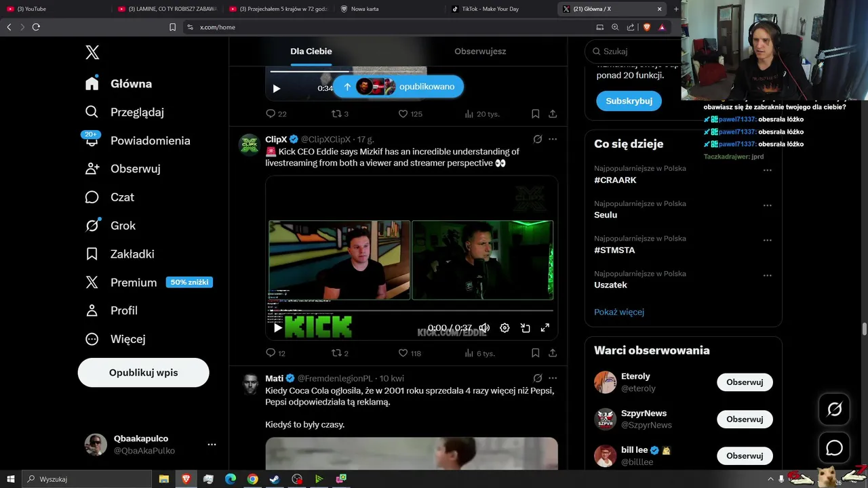Image resolution: width=868 pixels, height=488 pixels.
Task: Follow Eteroly with Obserwuj button
Action: pyautogui.click(x=745, y=382)
